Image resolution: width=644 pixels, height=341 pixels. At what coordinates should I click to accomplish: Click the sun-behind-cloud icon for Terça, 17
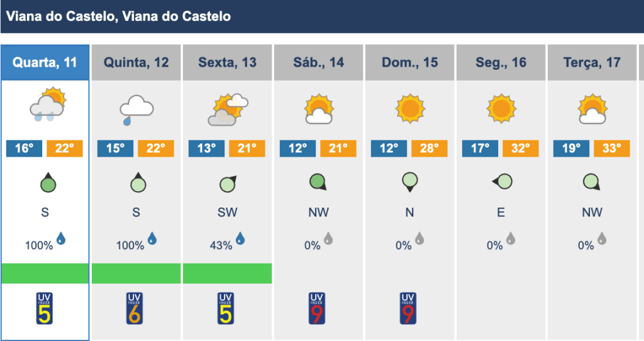point(592,109)
